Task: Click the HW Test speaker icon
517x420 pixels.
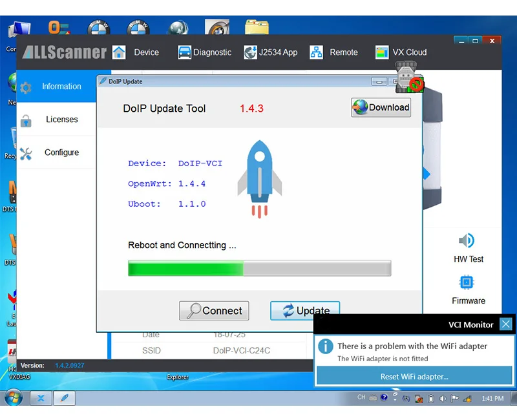Action: 467,240
